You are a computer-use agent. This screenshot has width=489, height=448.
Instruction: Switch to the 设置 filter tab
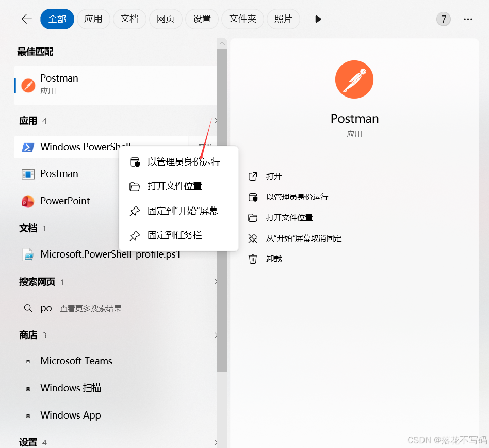coord(202,19)
